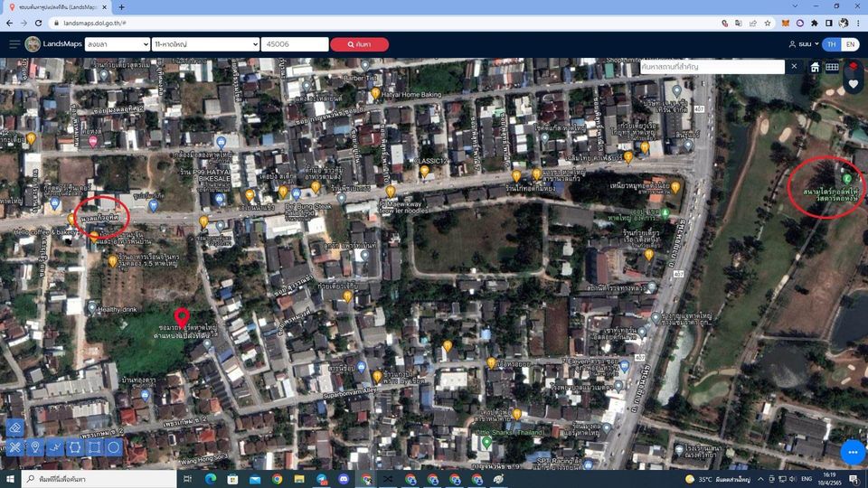Bookmark this page with the star
This screenshot has height=488, width=868.
click(768, 23)
